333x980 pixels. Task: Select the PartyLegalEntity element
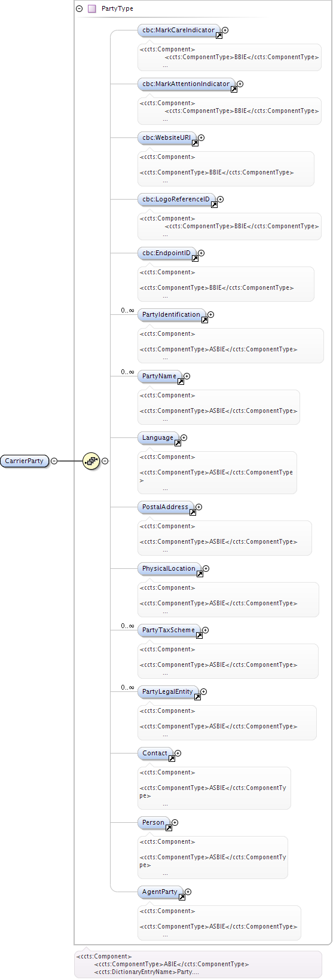click(168, 692)
